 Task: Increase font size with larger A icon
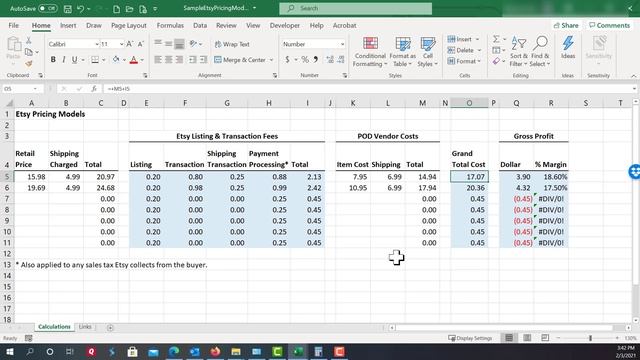129,44
